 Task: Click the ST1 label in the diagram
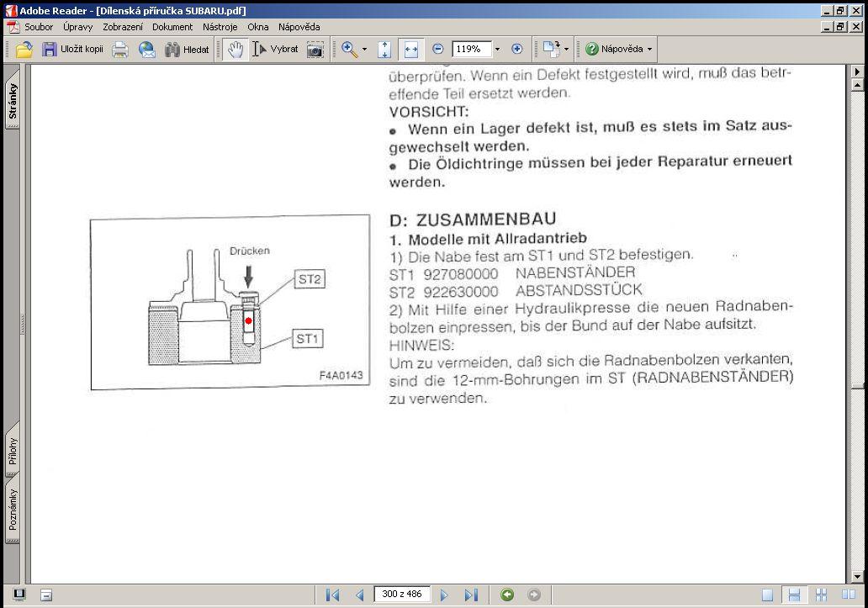point(308,339)
